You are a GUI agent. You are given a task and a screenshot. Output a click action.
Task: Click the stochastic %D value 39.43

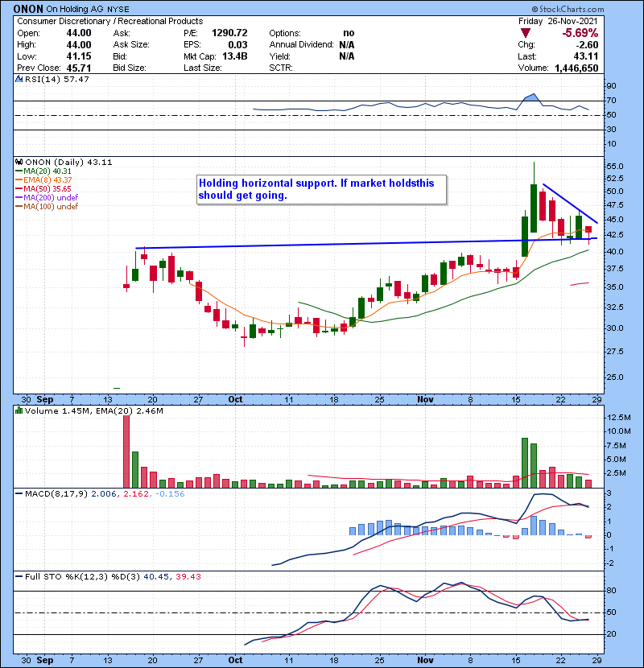click(188, 576)
